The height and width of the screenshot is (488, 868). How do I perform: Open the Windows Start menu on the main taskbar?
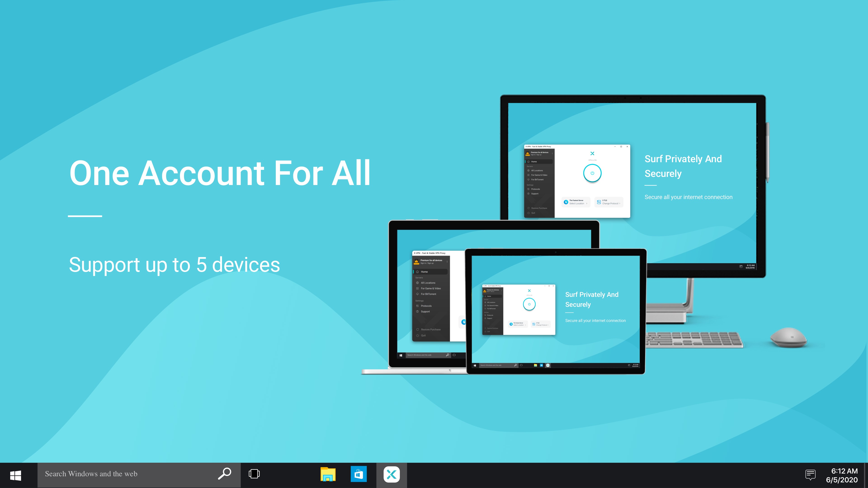point(16,475)
